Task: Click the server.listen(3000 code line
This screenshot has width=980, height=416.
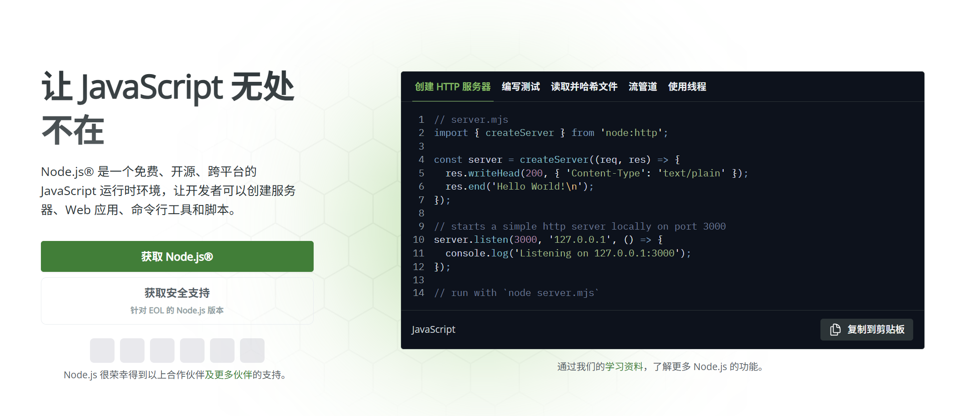Action: coord(548,240)
